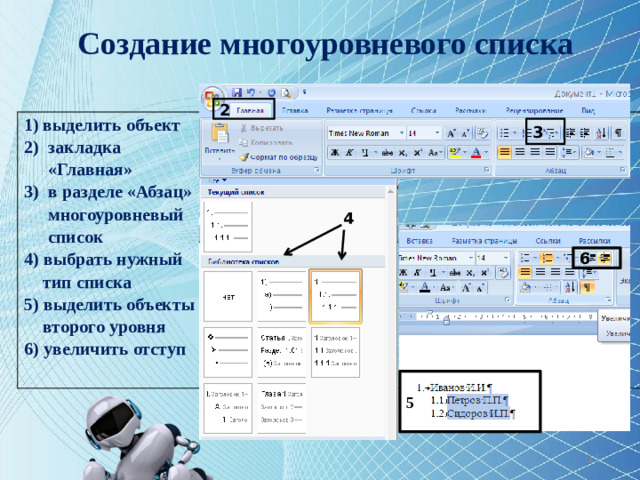
Task: Click highlighted Increase Indent icon in lower ribbon
Action: tap(605, 258)
